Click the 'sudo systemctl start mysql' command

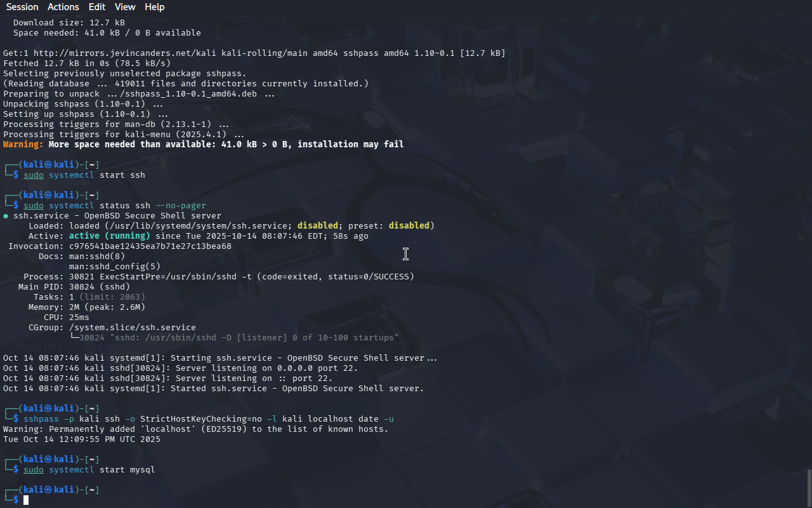[89, 470]
